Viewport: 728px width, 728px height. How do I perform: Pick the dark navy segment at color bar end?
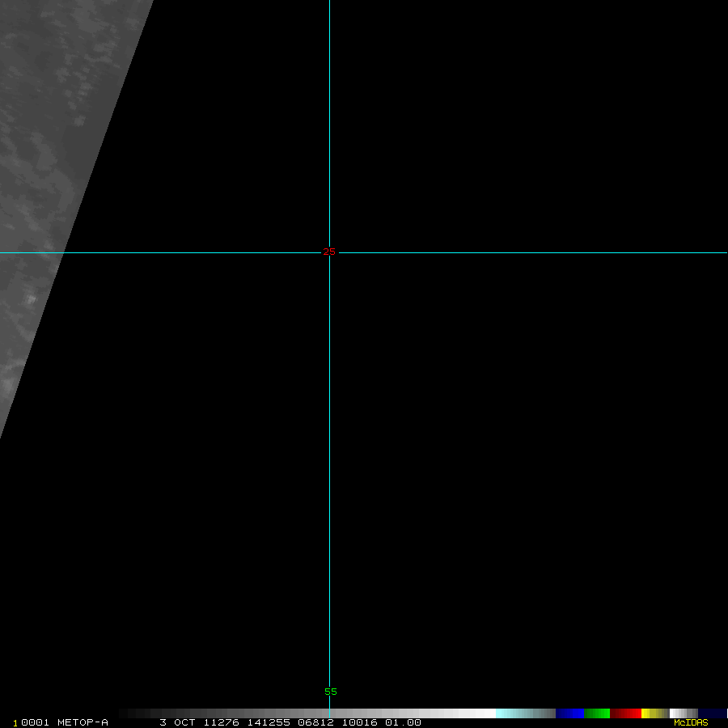(x=712, y=713)
